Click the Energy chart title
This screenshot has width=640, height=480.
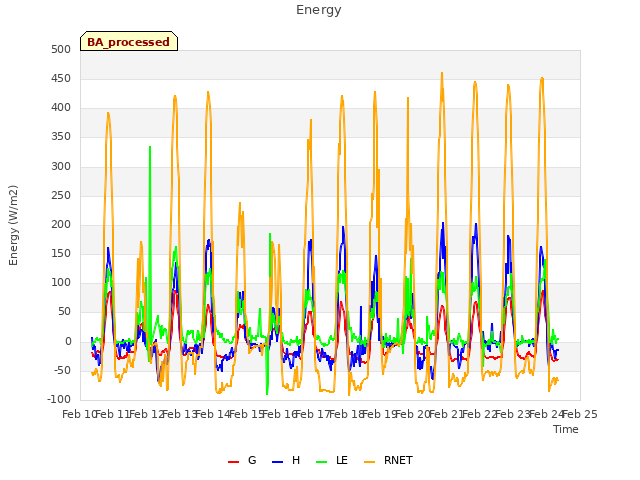[319, 10]
